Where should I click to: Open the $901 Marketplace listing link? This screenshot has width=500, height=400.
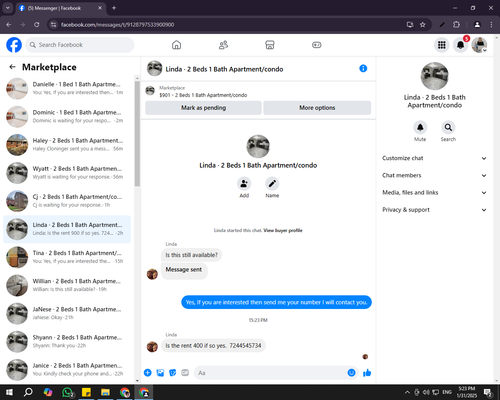pyautogui.click(x=203, y=95)
